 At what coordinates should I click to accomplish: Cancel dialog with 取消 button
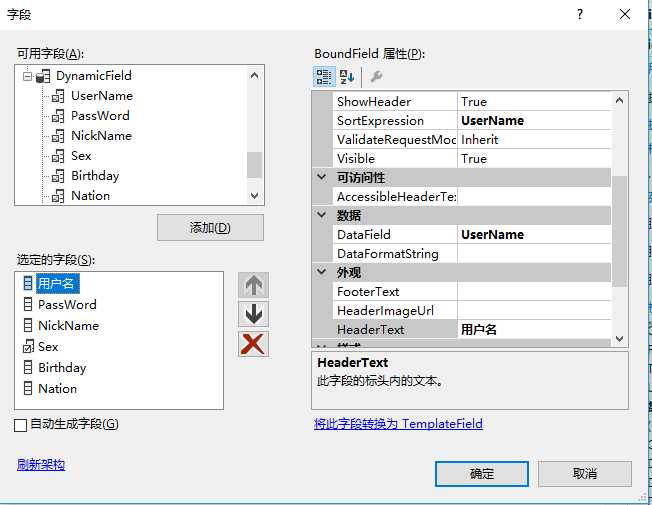(x=585, y=474)
